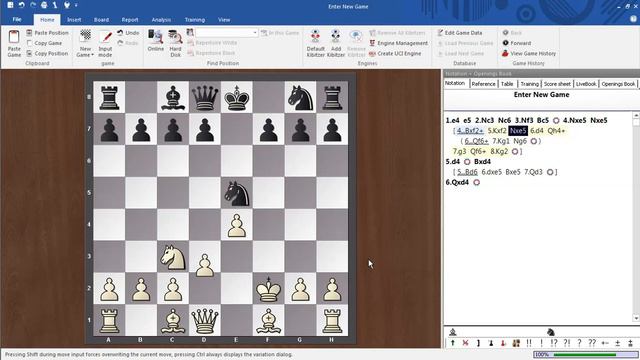Click the 100% green progress bar
The image size is (640, 360).
click(x=586, y=354)
